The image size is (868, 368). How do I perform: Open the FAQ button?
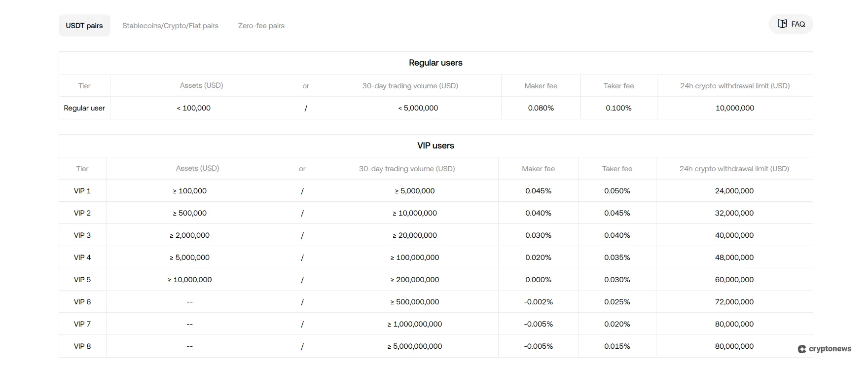[x=791, y=24]
